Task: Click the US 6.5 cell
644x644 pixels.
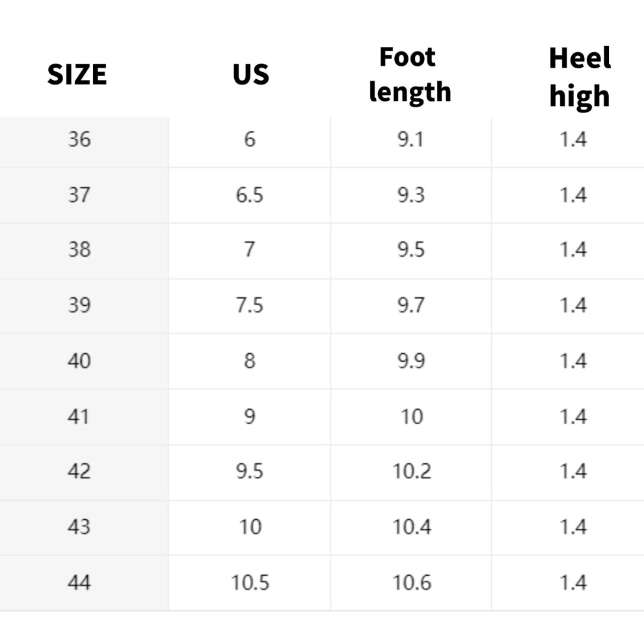Action: pyautogui.click(x=250, y=196)
